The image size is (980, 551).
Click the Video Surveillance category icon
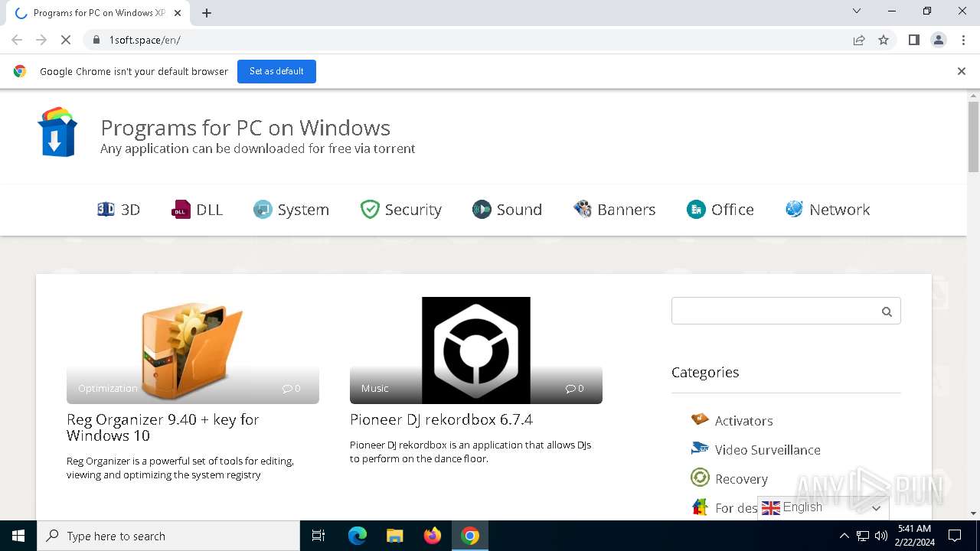[700, 448]
